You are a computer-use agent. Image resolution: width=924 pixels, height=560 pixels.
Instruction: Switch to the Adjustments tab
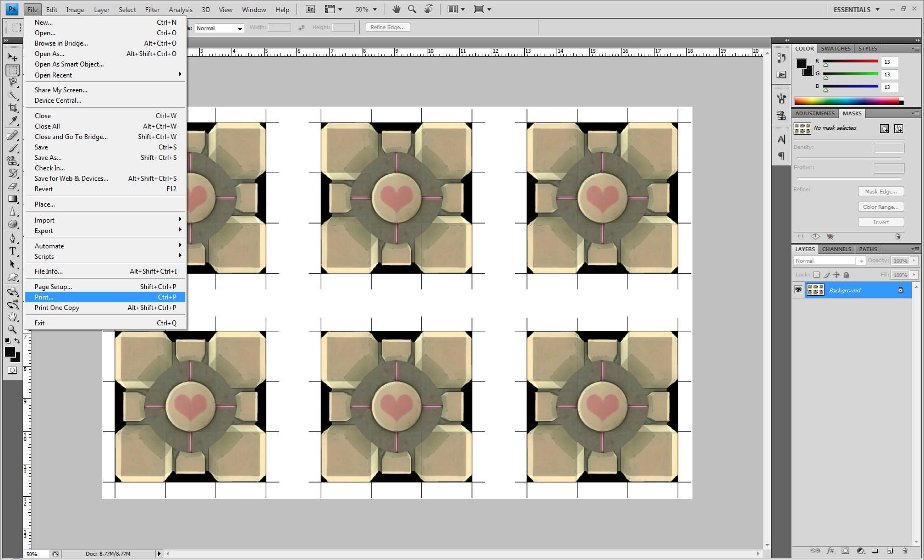click(x=815, y=113)
